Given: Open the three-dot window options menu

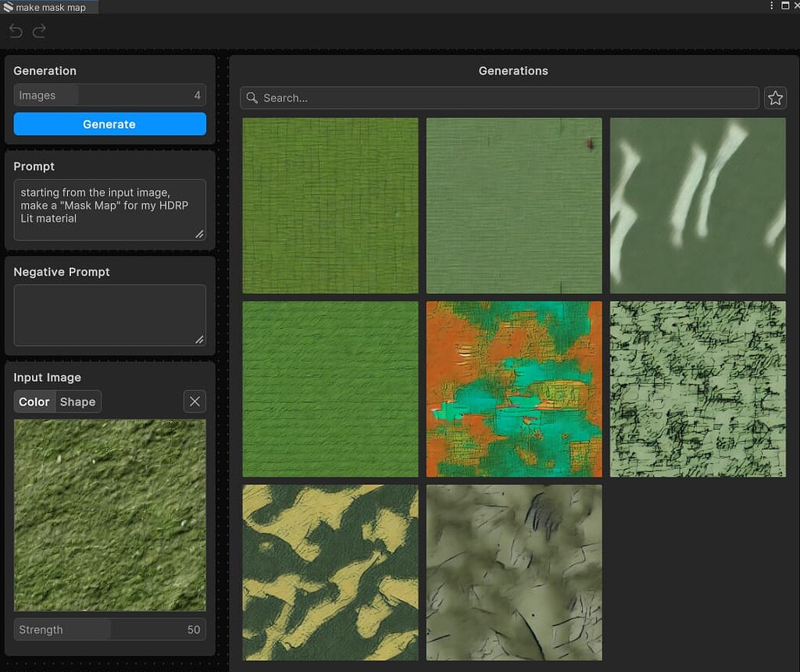Looking at the screenshot, I should 772,5.
